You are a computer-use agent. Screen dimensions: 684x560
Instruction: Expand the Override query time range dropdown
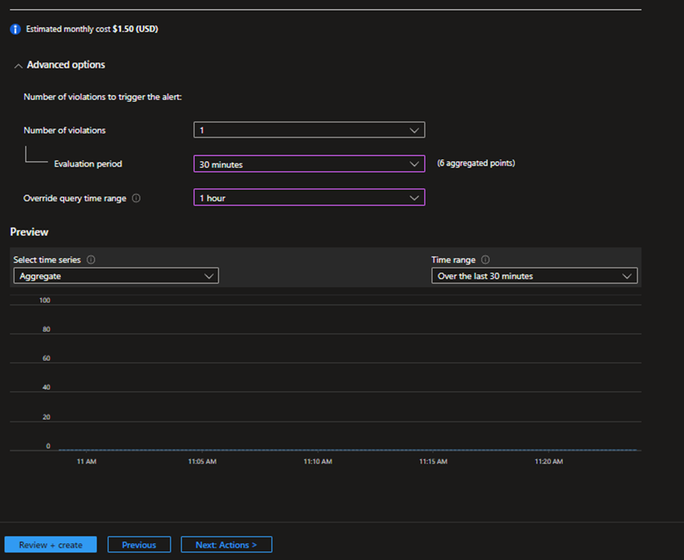309,198
